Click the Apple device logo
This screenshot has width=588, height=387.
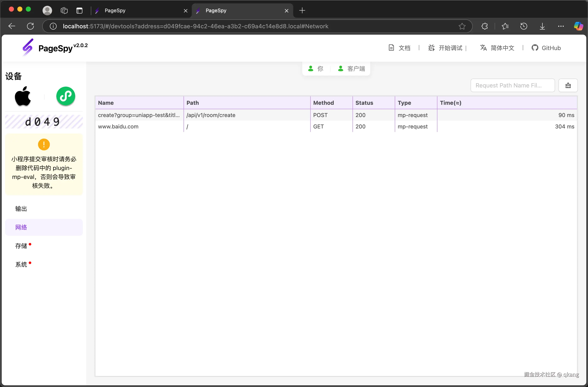click(23, 96)
